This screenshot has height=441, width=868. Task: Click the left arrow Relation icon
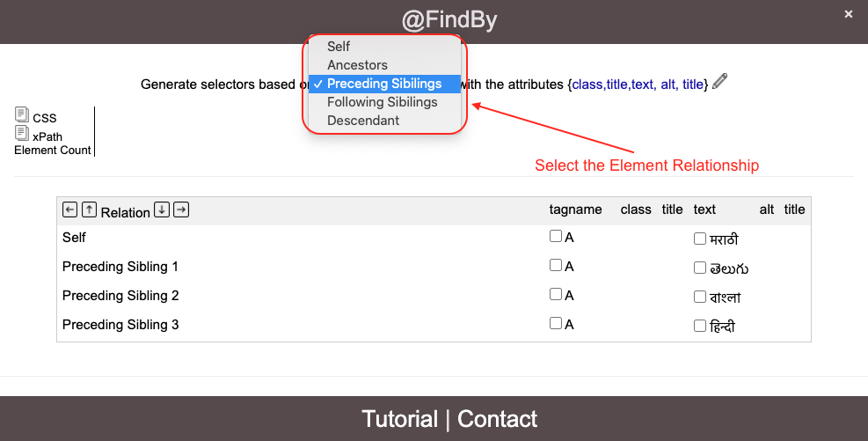point(69,210)
